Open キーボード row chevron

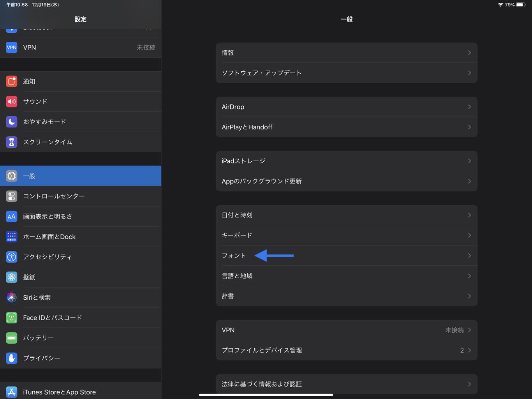[469, 235]
